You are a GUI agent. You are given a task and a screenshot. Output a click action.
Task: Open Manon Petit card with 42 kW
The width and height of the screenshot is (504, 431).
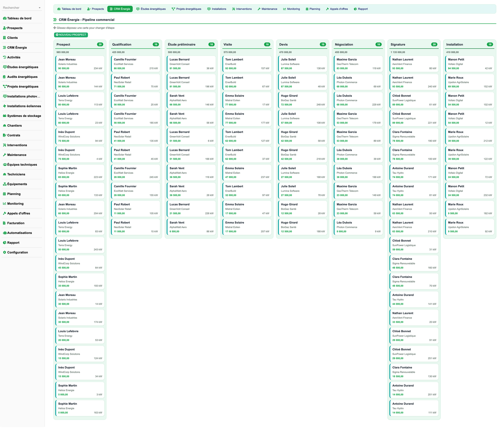(470, 64)
